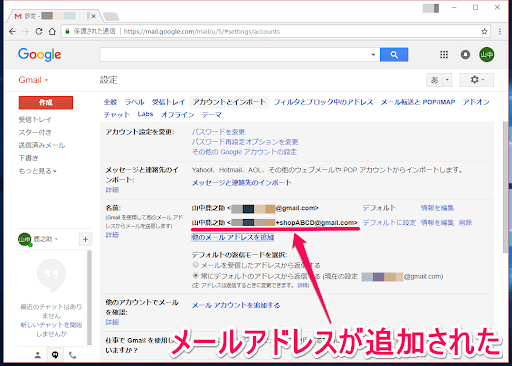The image size is (512, 366).
Task: Click メール アカウントを追加する link
Action: coord(236,305)
